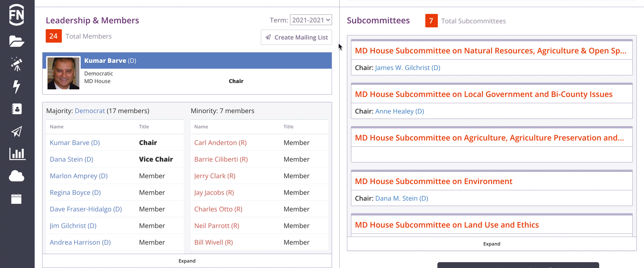The height and width of the screenshot is (268, 644).
Task: Open Local Government and Bi-County Issues subcommittee
Action: tap(484, 94)
